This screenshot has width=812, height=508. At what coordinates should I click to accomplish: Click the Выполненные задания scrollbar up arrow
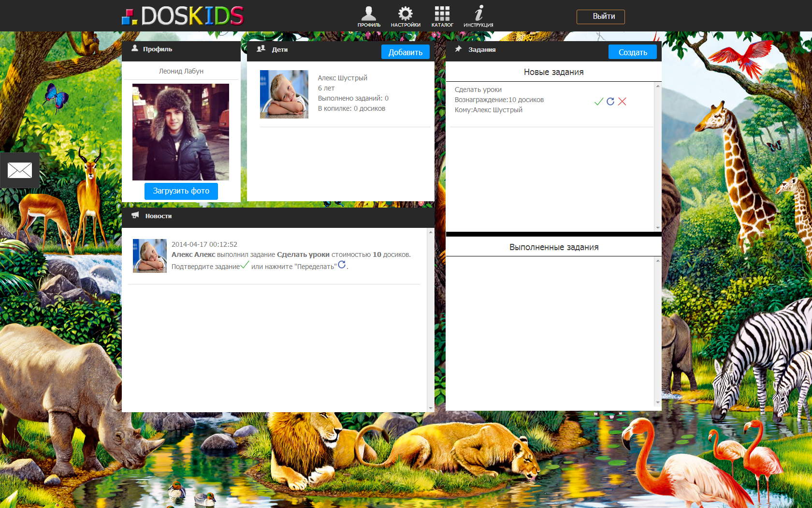(658, 261)
